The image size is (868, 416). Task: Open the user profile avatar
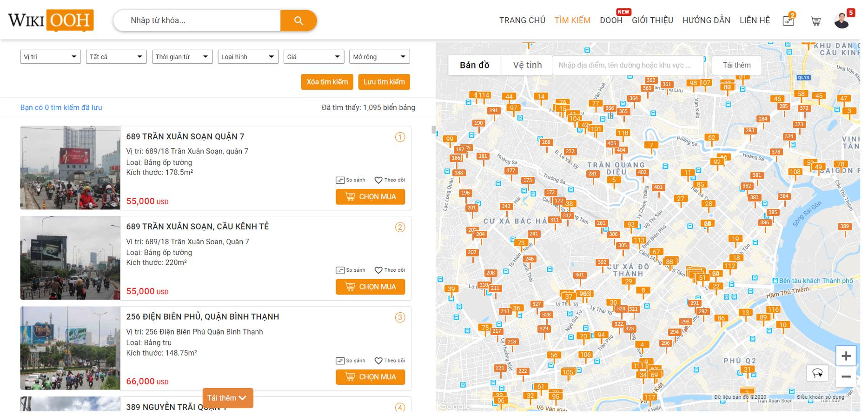pyautogui.click(x=842, y=20)
